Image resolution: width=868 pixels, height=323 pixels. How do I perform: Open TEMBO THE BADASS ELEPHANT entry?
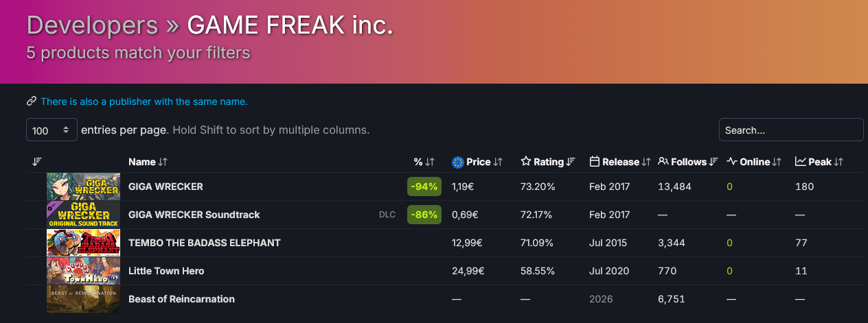point(204,243)
